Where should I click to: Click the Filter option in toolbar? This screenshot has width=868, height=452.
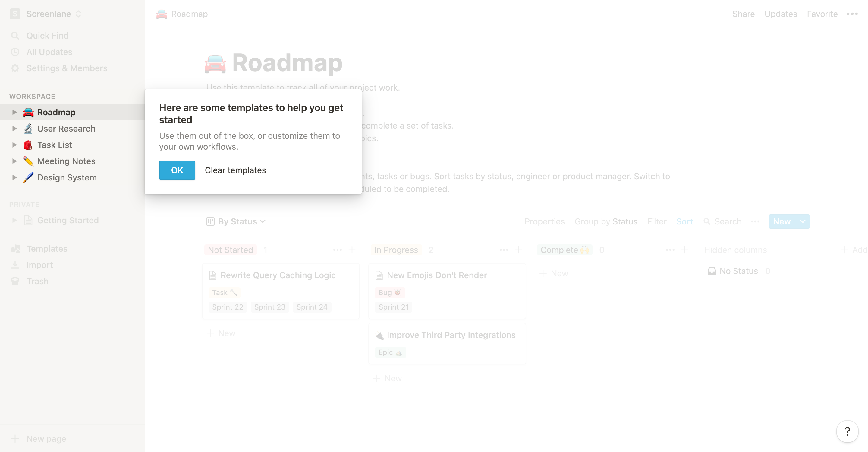pyautogui.click(x=656, y=221)
